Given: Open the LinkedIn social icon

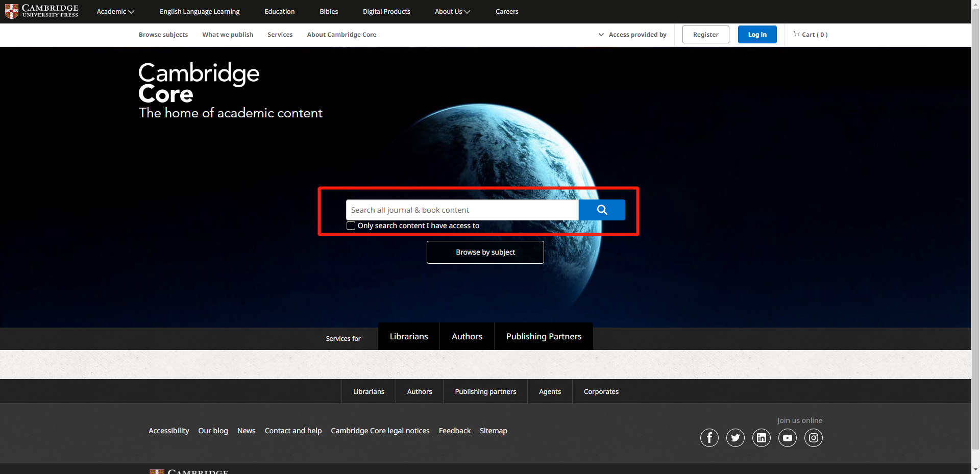Looking at the screenshot, I should [762, 438].
